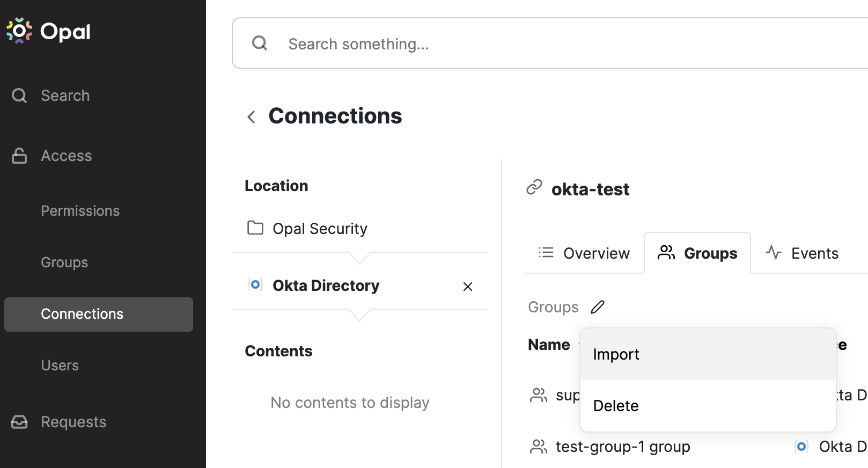
Task: Open the test-group-1 group row
Action: [623, 447]
